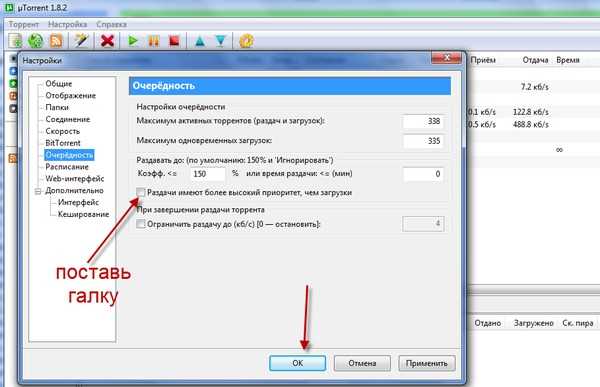
Task: Click the Add Torrent toolbar icon
Action: tap(16, 41)
